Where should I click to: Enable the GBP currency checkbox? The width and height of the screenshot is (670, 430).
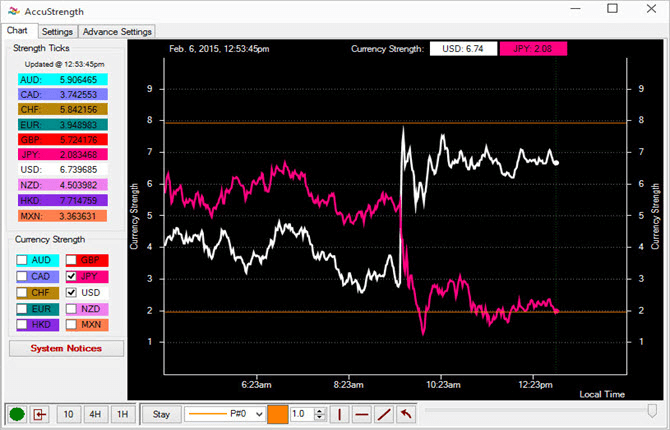71,260
